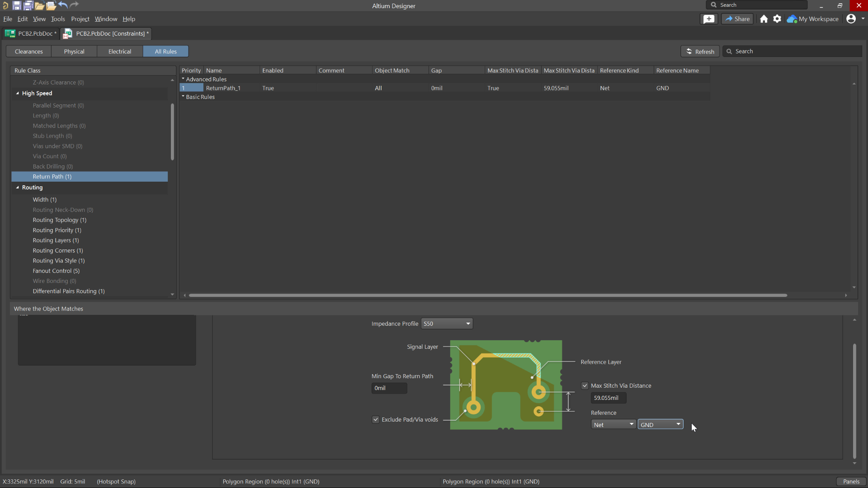Select Routing Via Style in the rule tree
This screenshot has height=488, width=868.
(x=59, y=261)
